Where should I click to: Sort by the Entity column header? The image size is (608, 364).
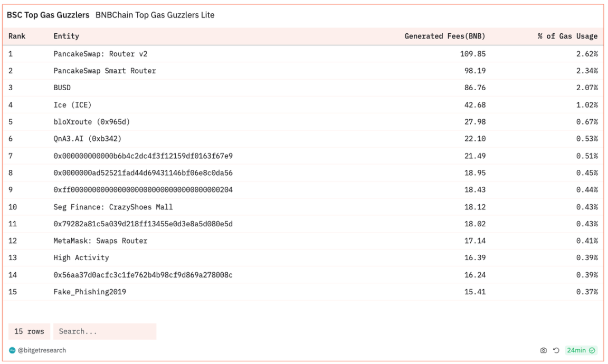pos(66,36)
